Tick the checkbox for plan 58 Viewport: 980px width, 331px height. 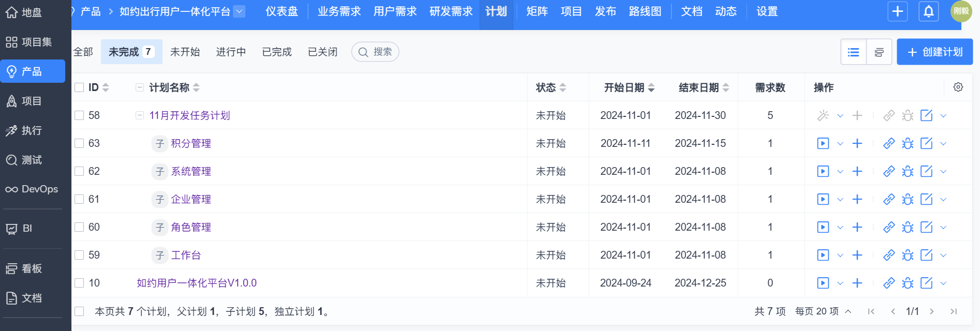(x=79, y=115)
